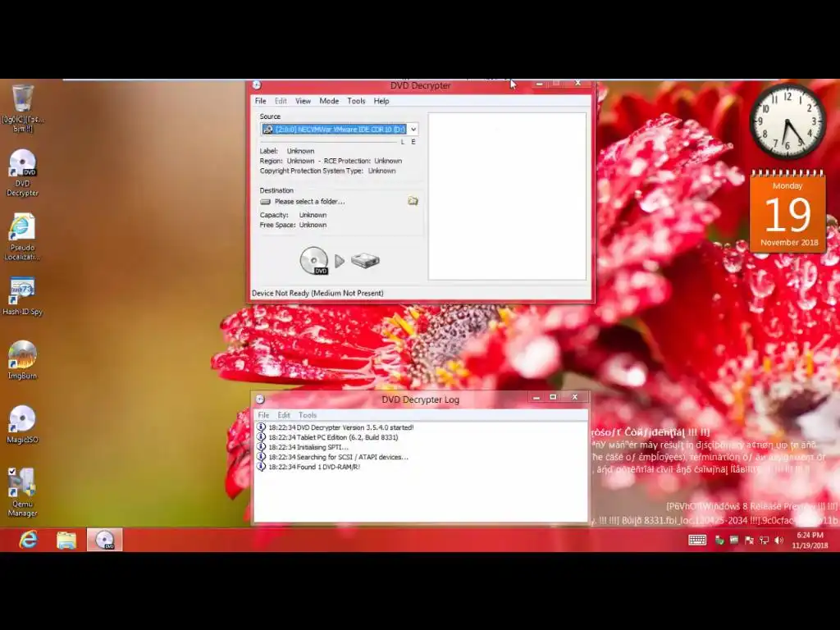Click the DVD Decrypter taskbar button

[x=104, y=540]
